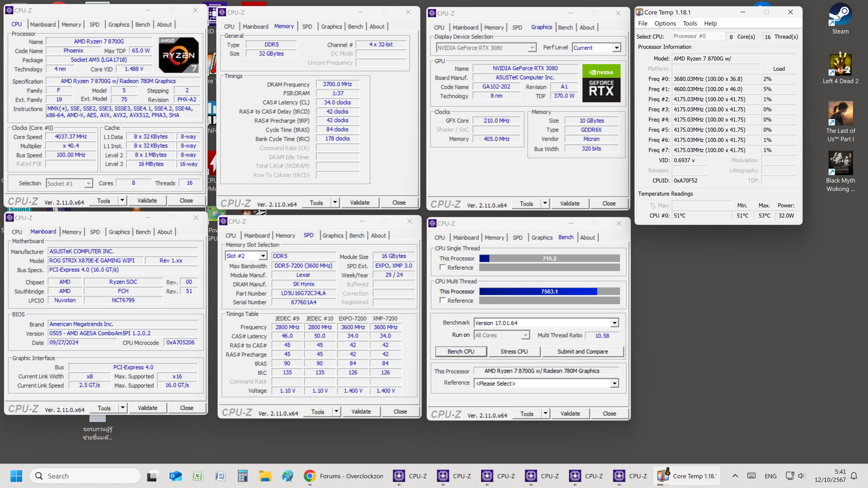Switch to Core Temp taskbar entry
This screenshot has height=488, width=868.
(687, 476)
